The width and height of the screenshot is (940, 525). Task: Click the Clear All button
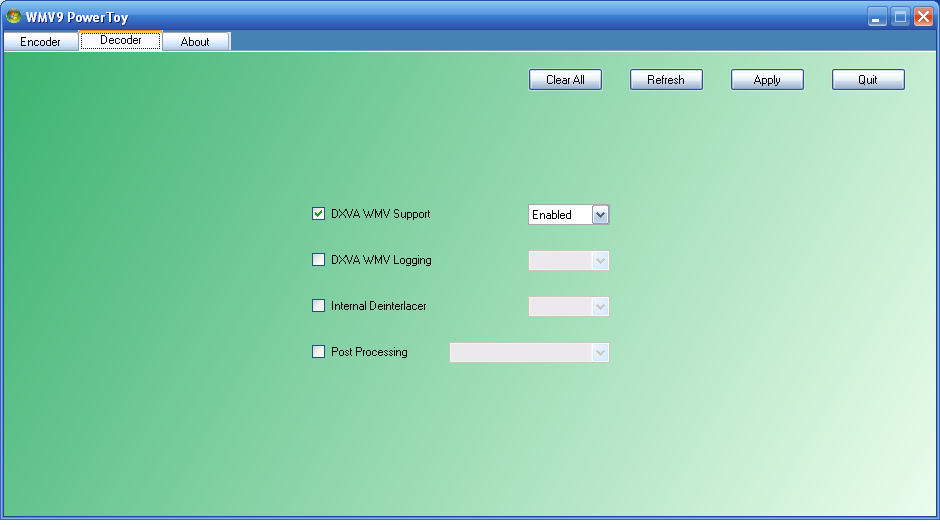click(565, 80)
